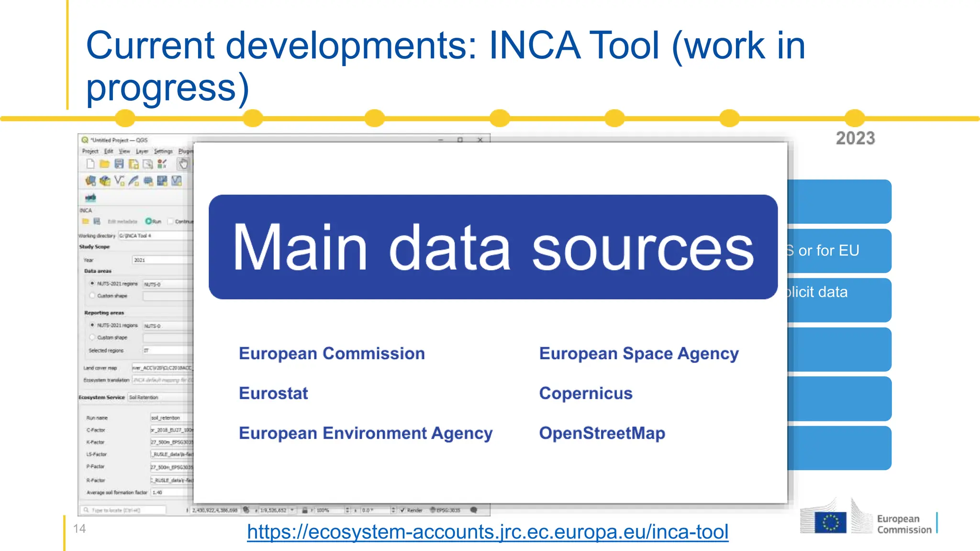Click the New Shapefile Layer icon

(x=119, y=181)
